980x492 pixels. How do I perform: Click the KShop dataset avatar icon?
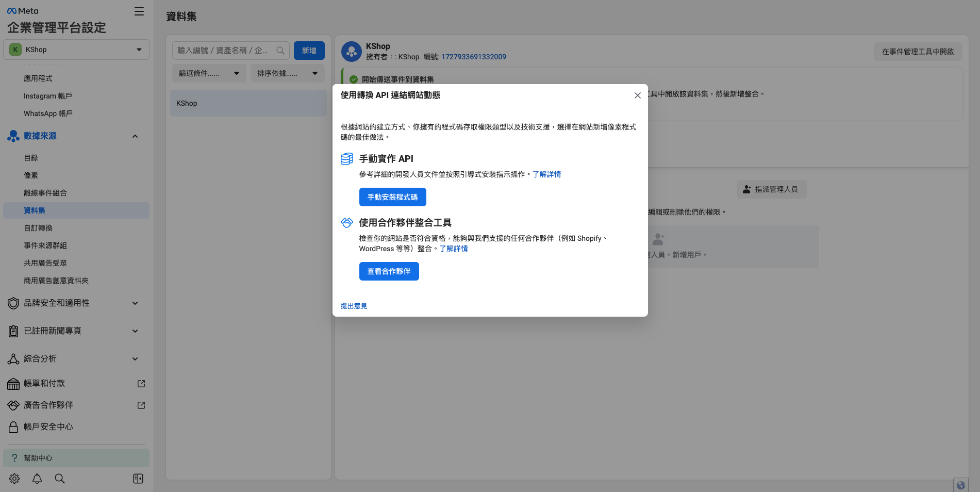click(352, 52)
